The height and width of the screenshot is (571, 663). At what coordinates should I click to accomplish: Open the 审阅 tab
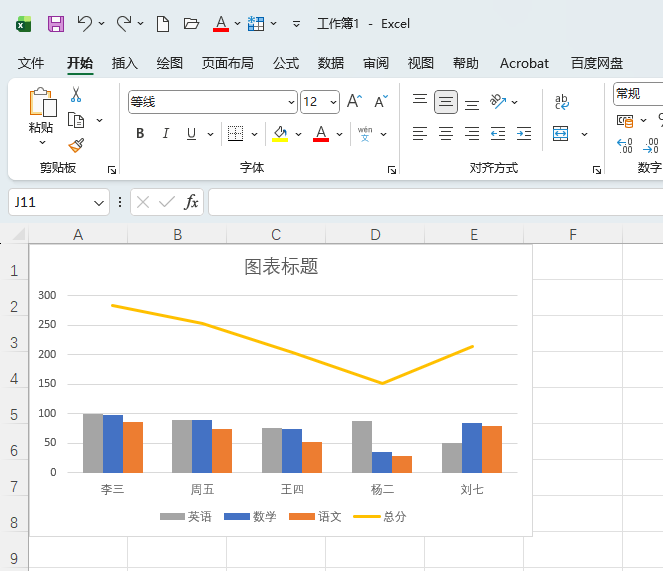point(376,63)
